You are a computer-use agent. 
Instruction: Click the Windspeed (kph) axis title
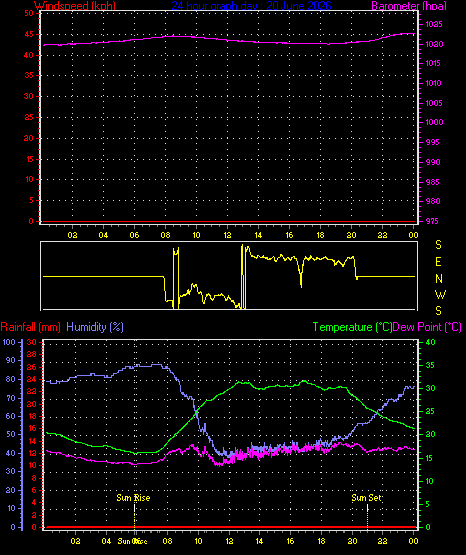pyautogui.click(x=75, y=6)
